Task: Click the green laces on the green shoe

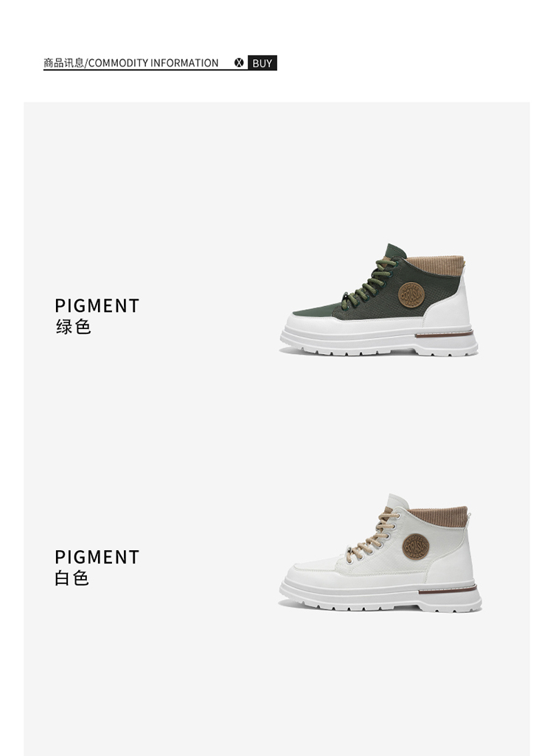Action: click(x=369, y=283)
